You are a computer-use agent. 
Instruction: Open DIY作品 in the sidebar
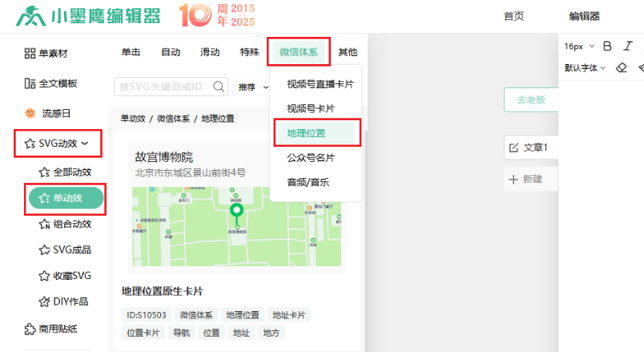[x=63, y=301]
